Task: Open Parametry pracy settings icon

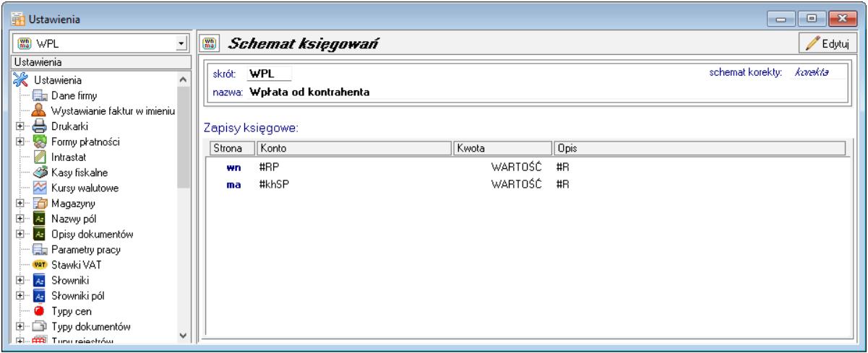Action: pos(39,250)
